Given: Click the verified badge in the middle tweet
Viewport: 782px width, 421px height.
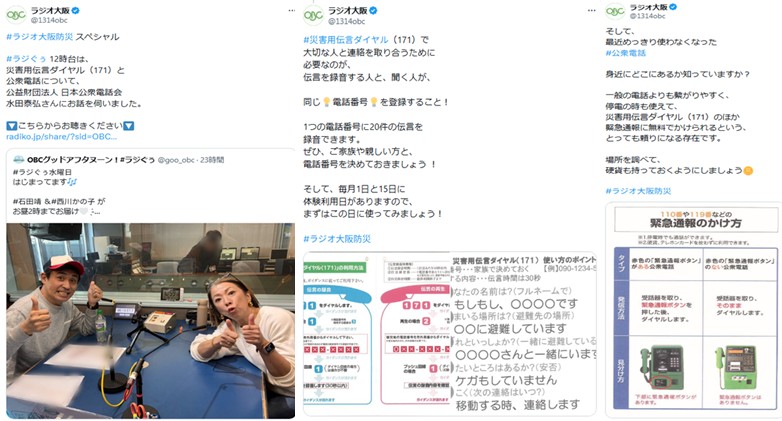Looking at the screenshot, I should point(373,10).
